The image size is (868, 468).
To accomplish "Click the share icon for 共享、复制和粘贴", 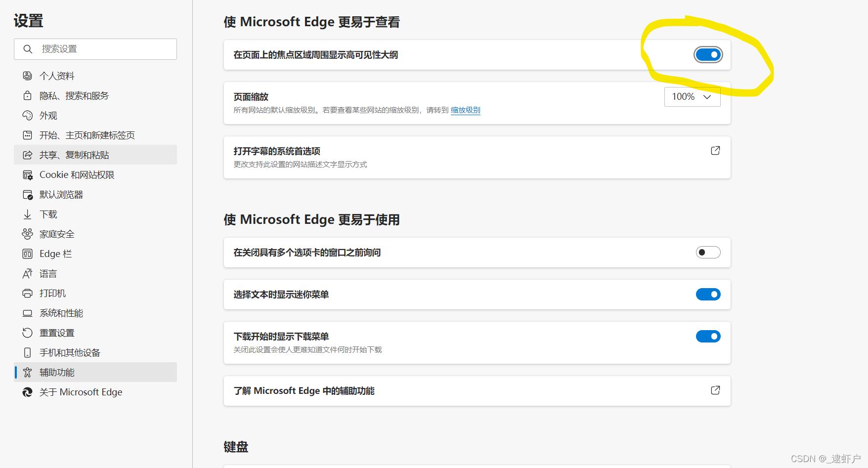I will point(28,155).
